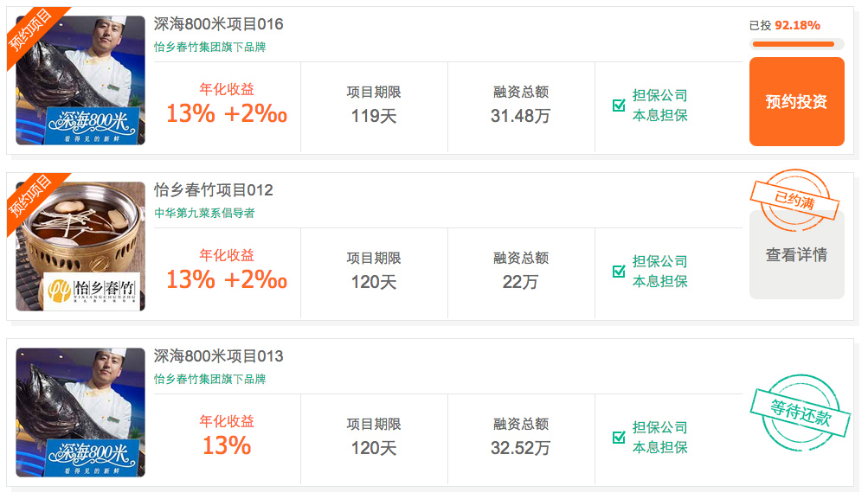The image size is (868, 499).
Task: Click the 担保公司本息担保 label in project 013
Action: pos(659,437)
